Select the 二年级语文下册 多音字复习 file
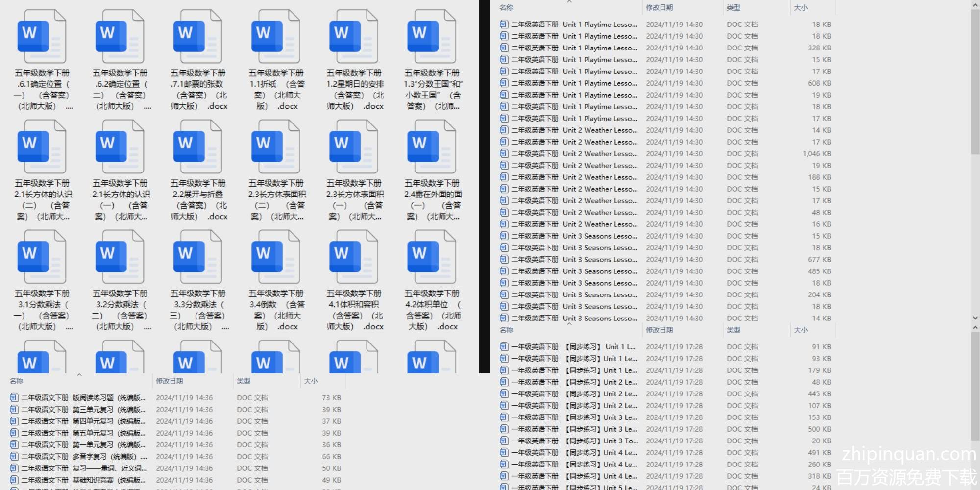Screen dimensions: 980x490 coord(78,457)
